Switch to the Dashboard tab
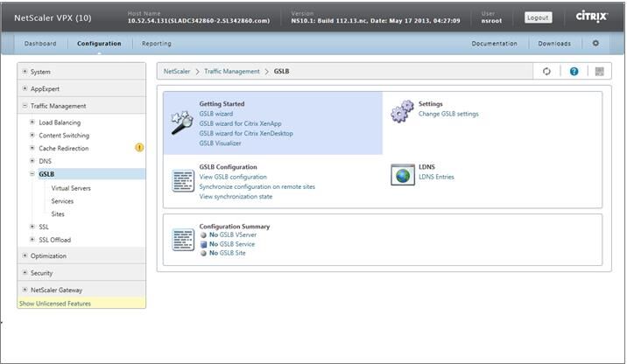627x364 pixels. (x=40, y=43)
